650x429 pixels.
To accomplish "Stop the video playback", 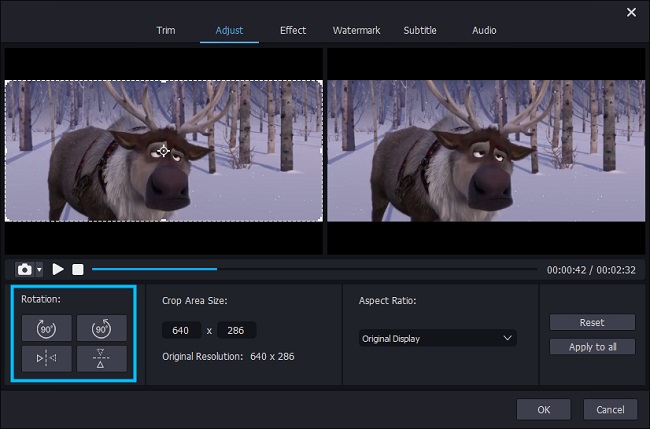I will click(78, 269).
